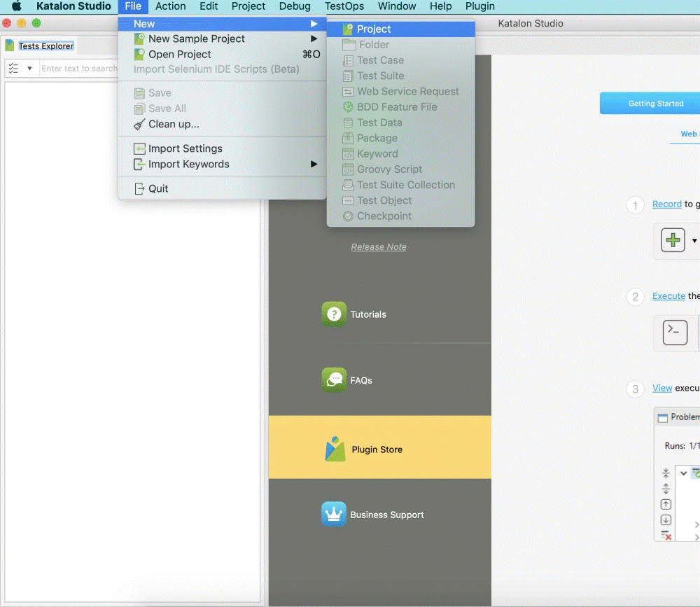700x607 pixels.
Task: Open the FAQs section
Action: [361, 381]
